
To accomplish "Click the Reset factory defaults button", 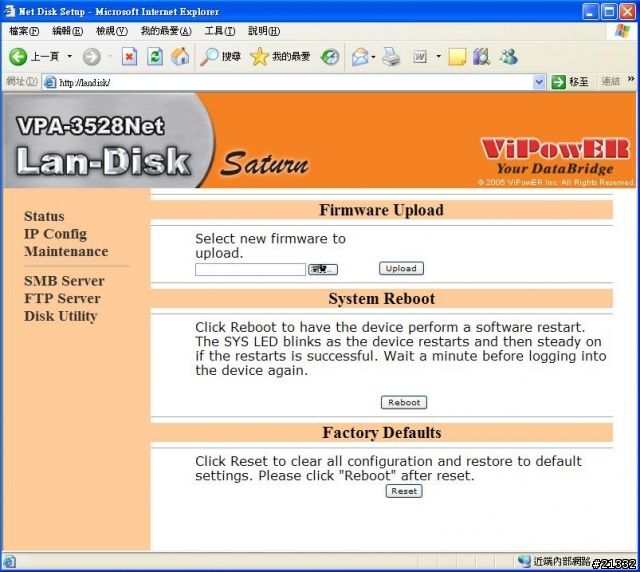I will (x=404, y=491).
